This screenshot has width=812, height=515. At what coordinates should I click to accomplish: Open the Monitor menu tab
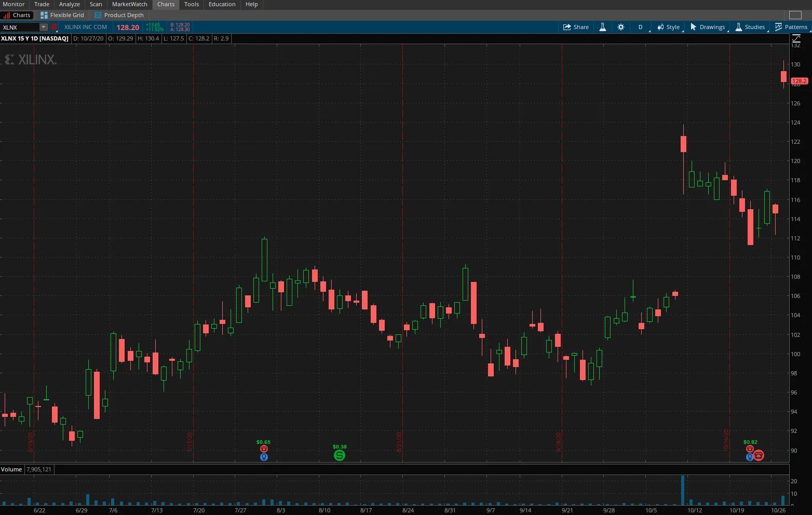(x=13, y=4)
